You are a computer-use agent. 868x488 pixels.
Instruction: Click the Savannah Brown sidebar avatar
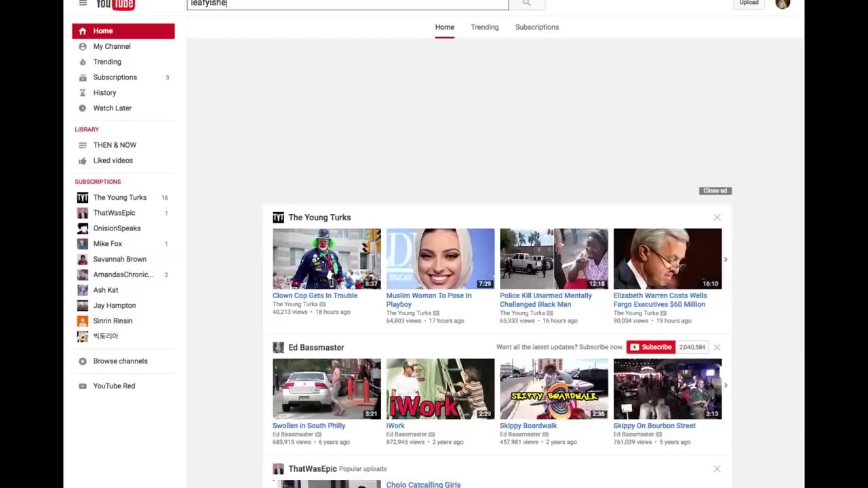(83, 260)
